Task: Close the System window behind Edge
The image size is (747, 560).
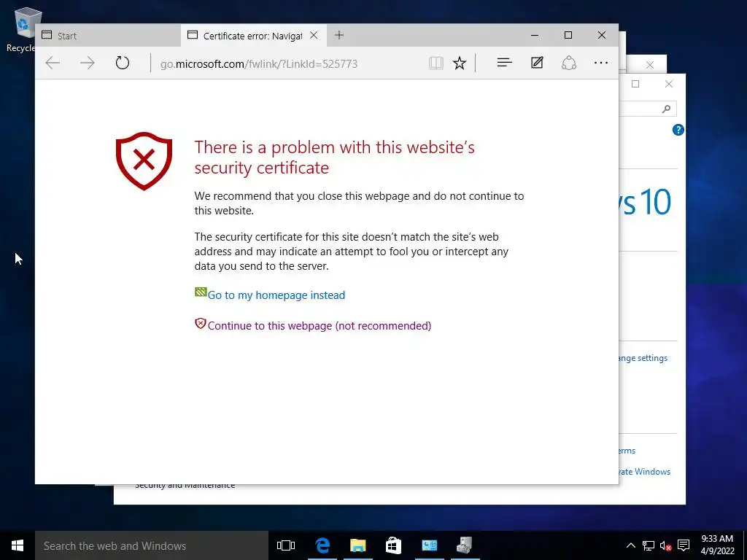Action: (669, 85)
